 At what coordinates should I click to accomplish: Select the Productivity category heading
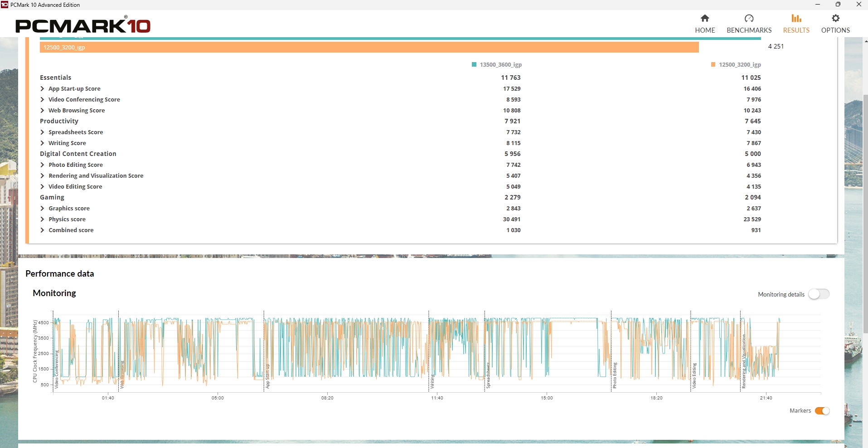[59, 121]
